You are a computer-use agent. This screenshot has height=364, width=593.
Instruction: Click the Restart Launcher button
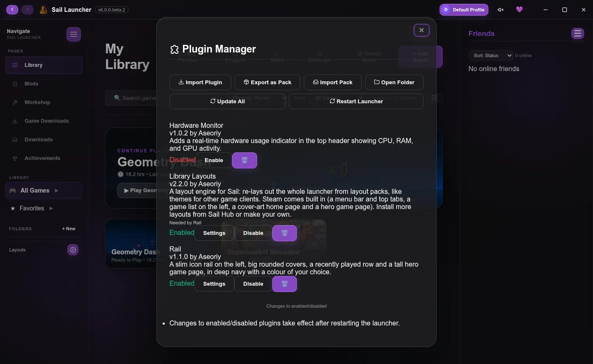356,102
